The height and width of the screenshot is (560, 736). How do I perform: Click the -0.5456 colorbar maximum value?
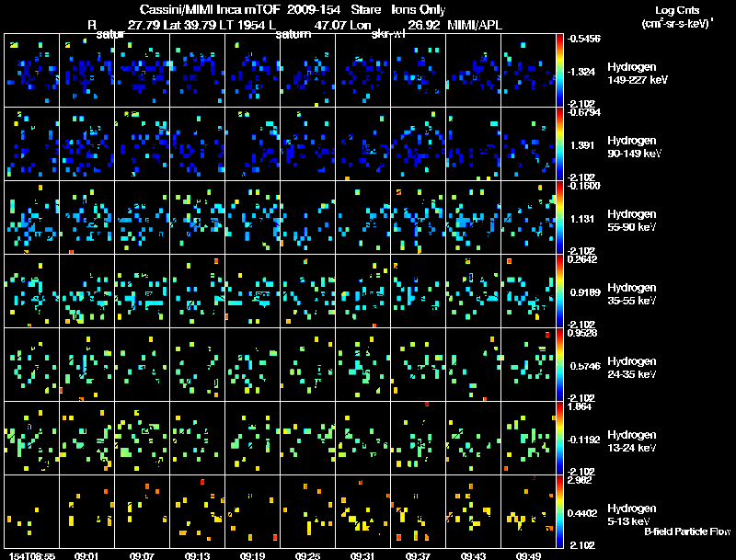[583, 39]
